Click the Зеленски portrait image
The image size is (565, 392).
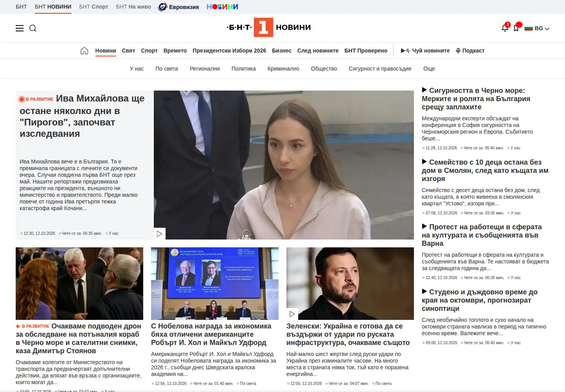(x=350, y=283)
